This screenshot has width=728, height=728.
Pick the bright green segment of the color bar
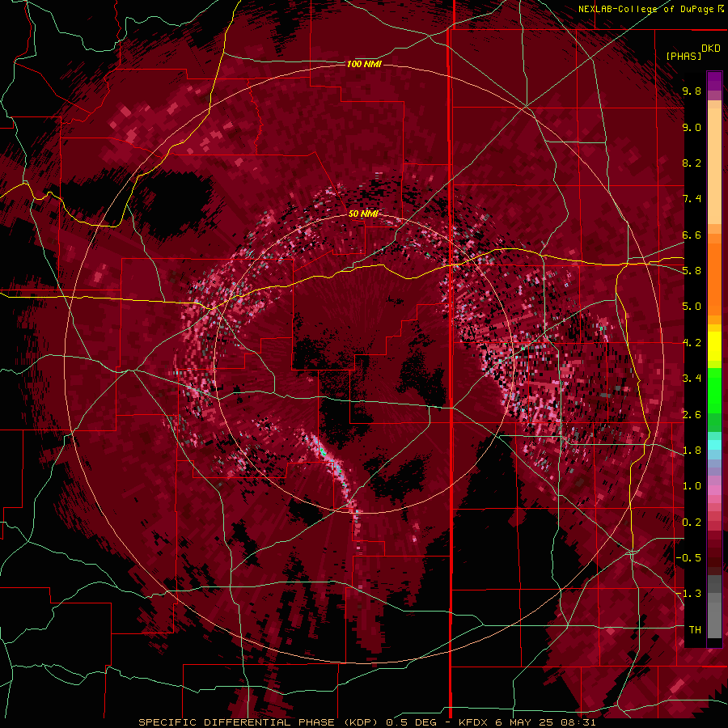click(x=714, y=390)
